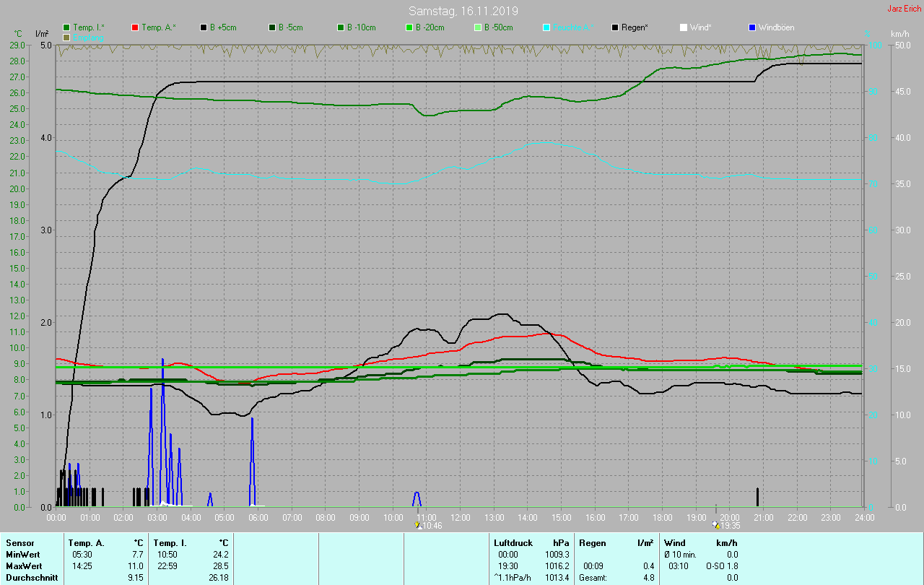
Task: Toggle the B -5cm series label
Action: (x=291, y=27)
